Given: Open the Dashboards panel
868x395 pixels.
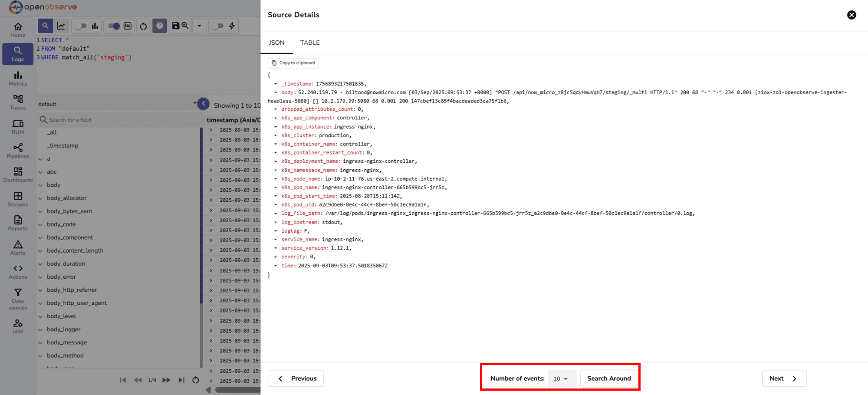Looking at the screenshot, I should tap(17, 175).
